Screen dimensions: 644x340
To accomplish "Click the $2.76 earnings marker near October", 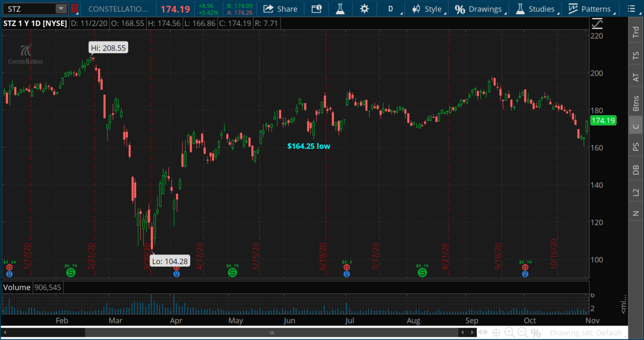I will click(x=525, y=267).
